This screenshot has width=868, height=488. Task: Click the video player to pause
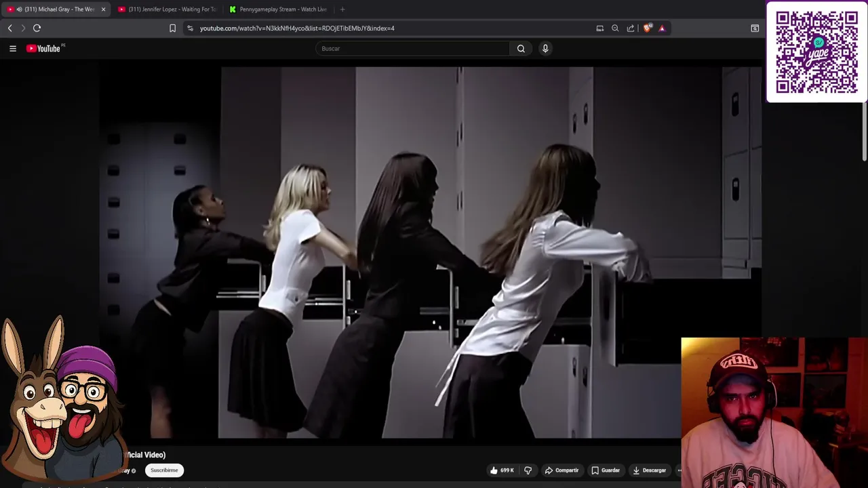click(x=430, y=253)
